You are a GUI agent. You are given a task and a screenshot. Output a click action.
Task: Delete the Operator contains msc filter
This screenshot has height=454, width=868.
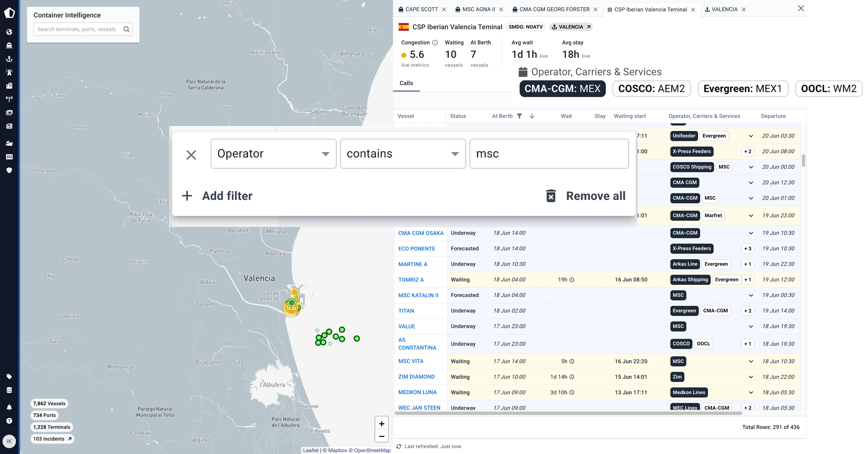pos(191,155)
